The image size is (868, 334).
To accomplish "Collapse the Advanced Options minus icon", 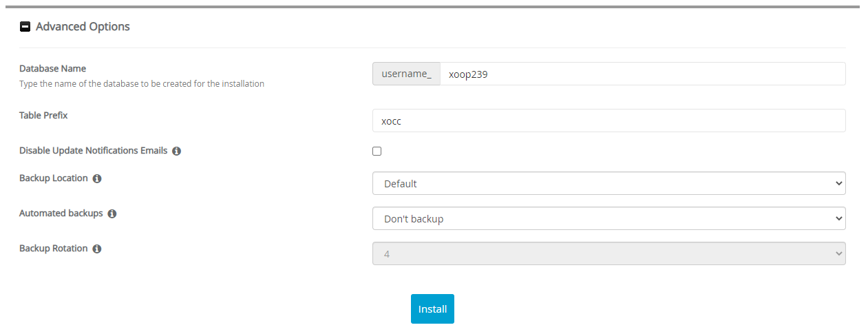I will click(x=25, y=27).
